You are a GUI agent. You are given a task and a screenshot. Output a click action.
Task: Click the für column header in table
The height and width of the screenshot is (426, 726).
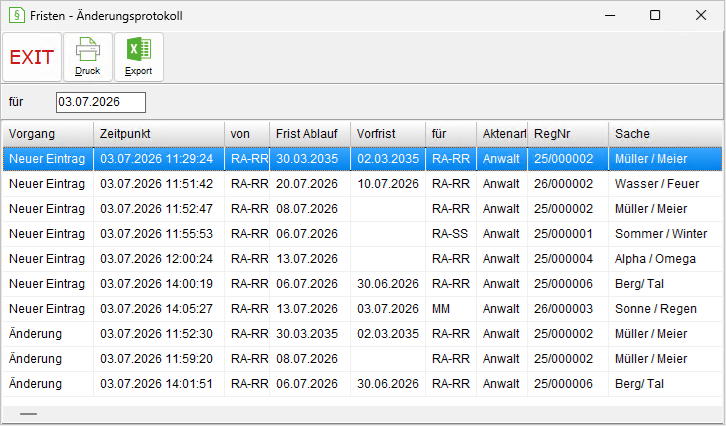(x=451, y=134)
